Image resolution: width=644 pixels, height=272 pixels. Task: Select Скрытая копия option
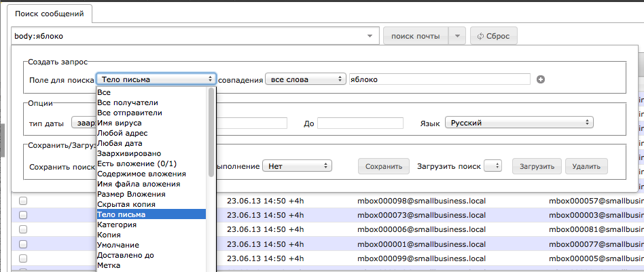pyautogui.click(x=151, y=204)
